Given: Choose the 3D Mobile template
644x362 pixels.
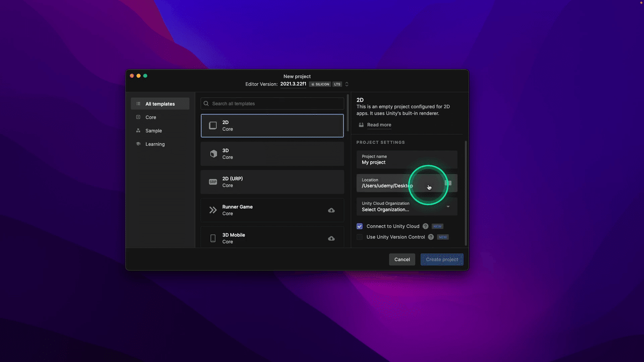Looking at the screenshot, I should coord(272,237).
